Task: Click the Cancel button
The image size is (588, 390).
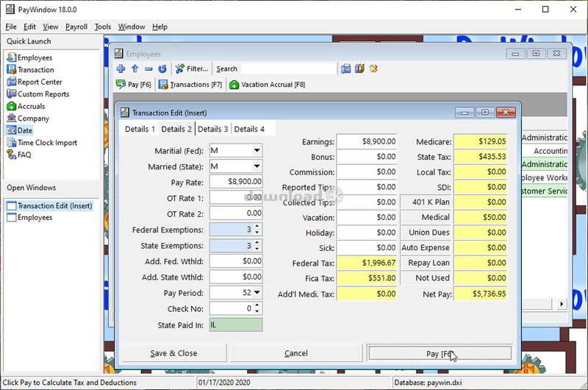Action: pyautogui.click(x=296, y=353)
